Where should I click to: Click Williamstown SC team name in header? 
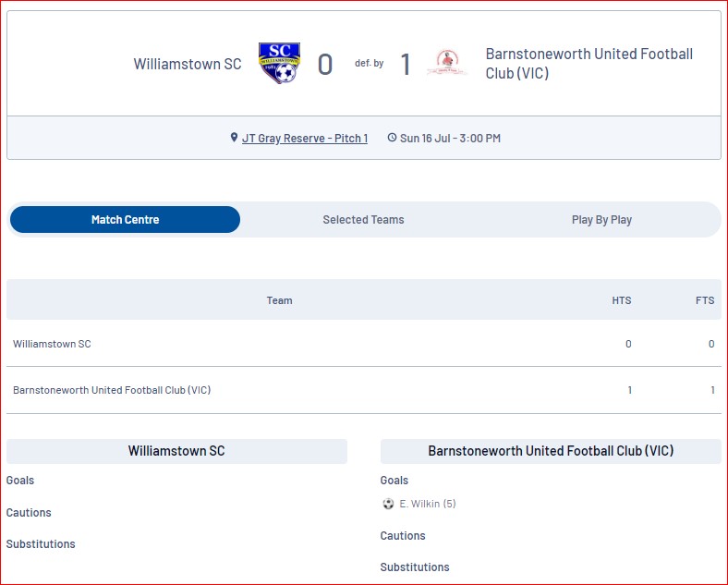[188, 64]
